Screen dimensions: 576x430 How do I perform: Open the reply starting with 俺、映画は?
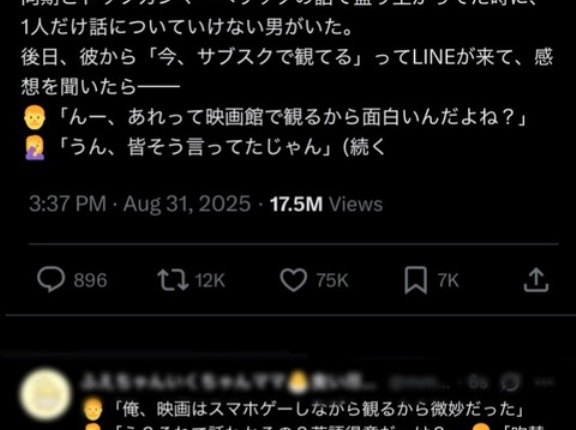coord(319,410)
